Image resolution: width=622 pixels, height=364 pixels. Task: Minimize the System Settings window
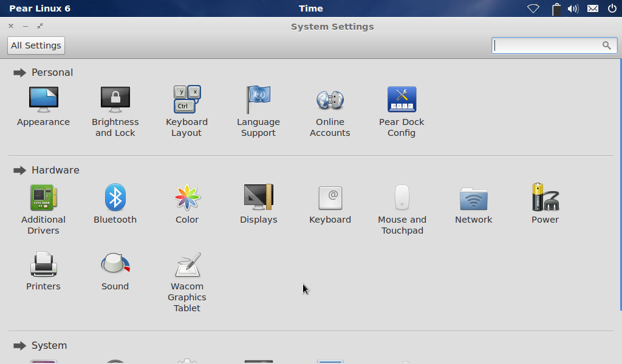click(26, 27)
